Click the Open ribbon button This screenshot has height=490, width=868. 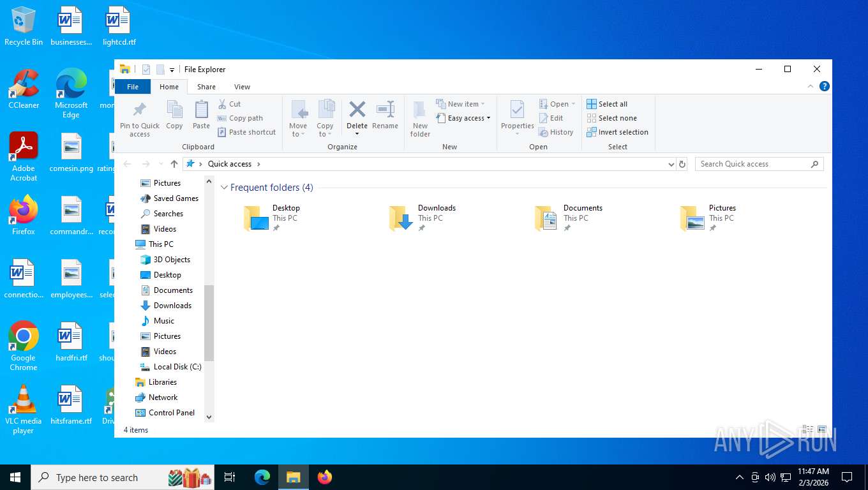(x=557, y=104)
